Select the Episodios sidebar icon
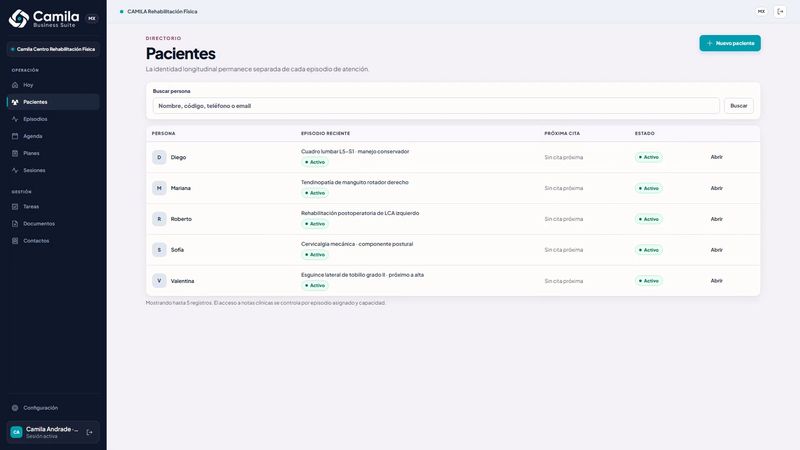 [15, 119]
